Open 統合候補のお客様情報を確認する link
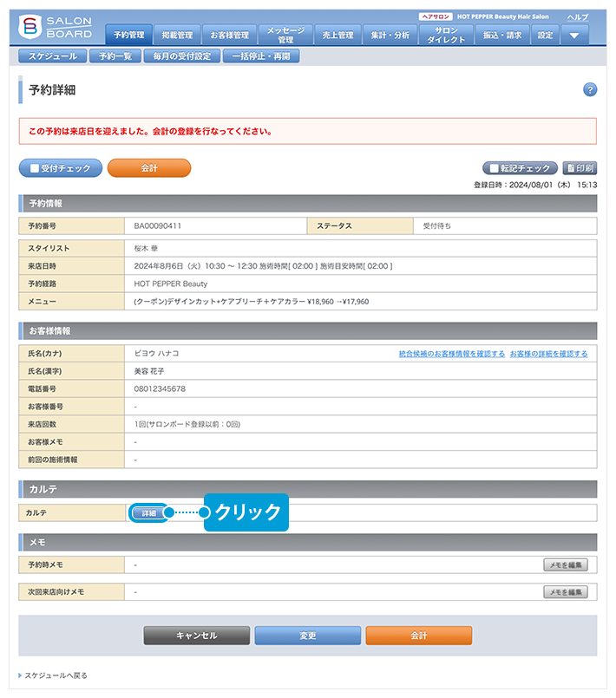The width and height of the screenshot is (616, 698). (452, 354)
